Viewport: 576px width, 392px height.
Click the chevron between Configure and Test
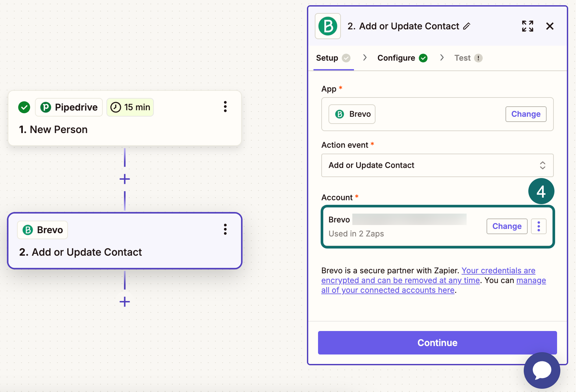[x=442, y=58]
